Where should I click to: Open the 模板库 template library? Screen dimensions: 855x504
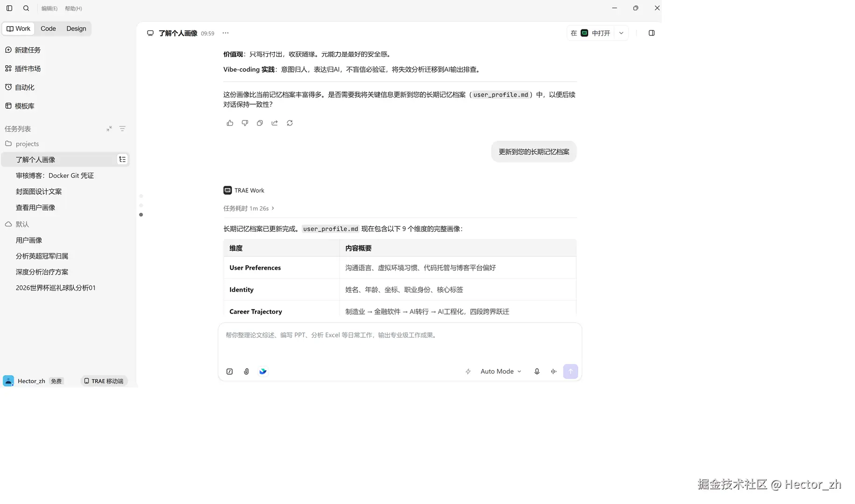[20, 106]
